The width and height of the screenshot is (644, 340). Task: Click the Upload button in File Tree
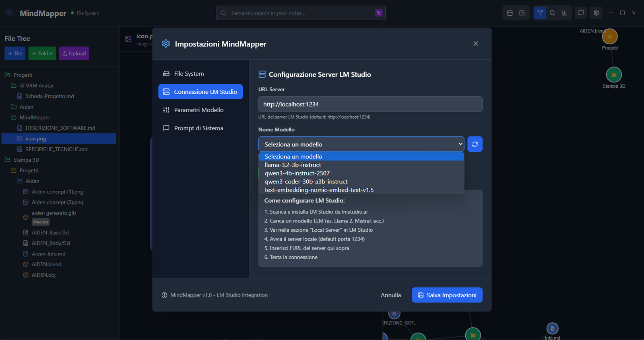pyautogui.click(x=74, y=54)
